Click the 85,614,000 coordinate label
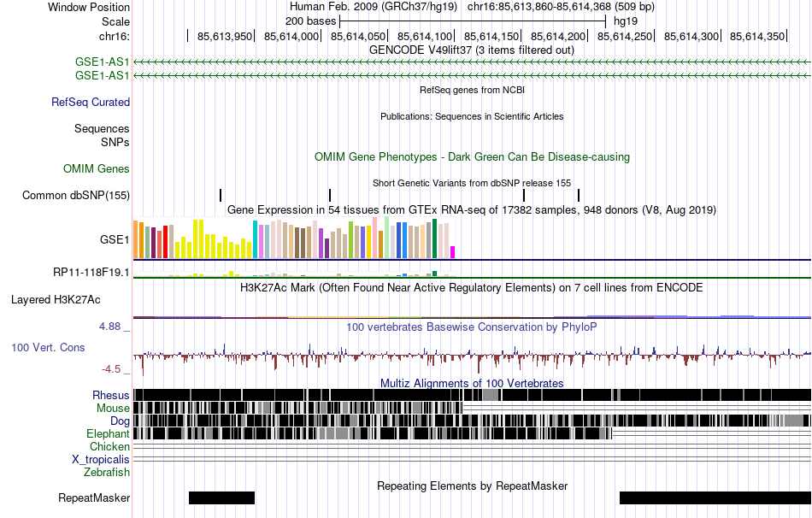 coord(291,36)
